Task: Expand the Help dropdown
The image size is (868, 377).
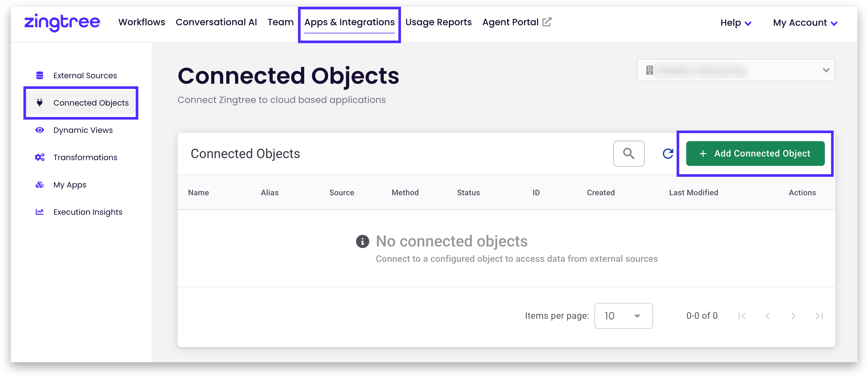Action: click(736, 23)
